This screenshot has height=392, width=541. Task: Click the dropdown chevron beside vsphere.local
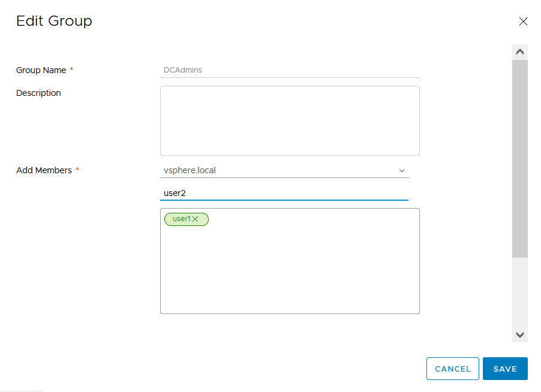click(401, 170)
